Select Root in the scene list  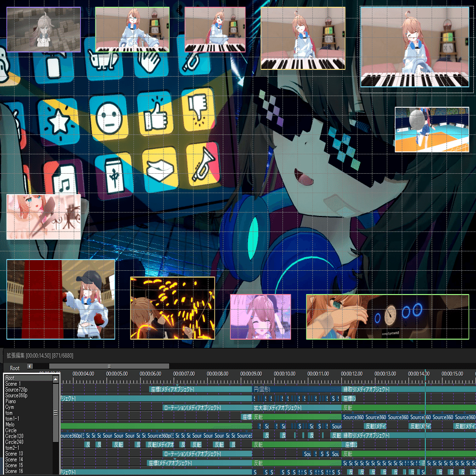tap(29, 378)
